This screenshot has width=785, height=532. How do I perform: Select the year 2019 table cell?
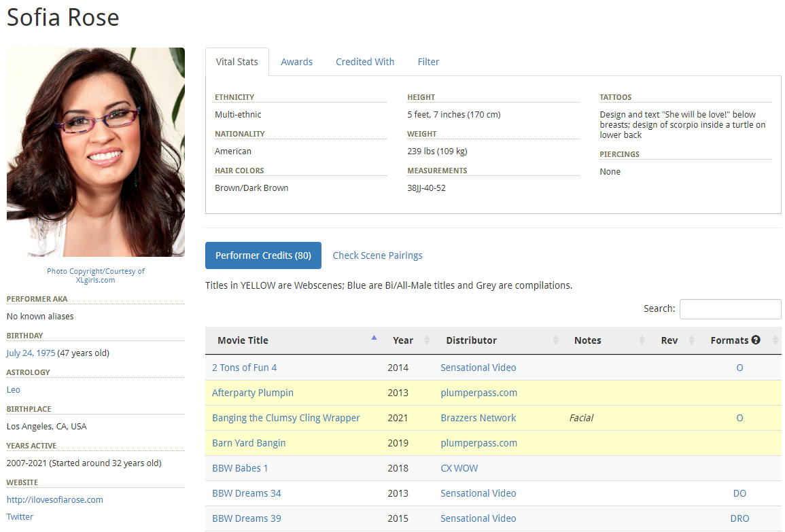(398, 443)
